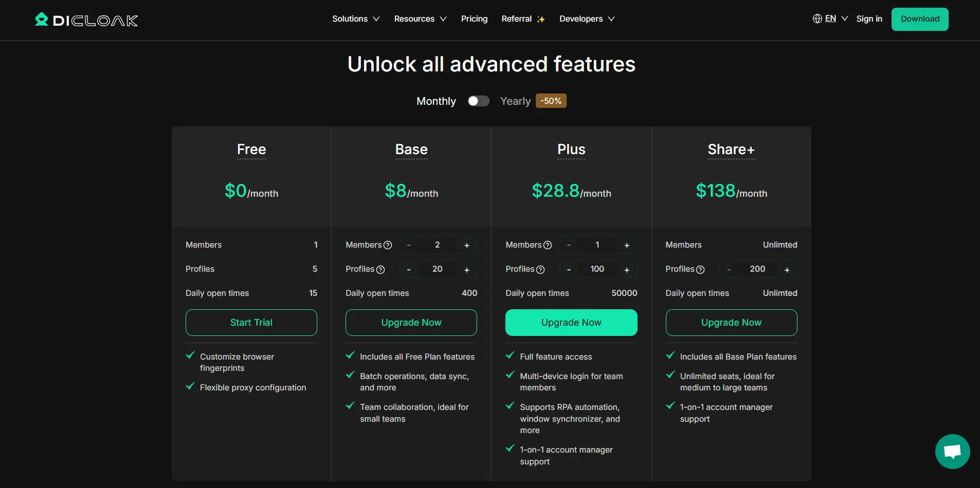Image resolution: width=980 pixels, height=488 pixels.
Task: Open the Referral menu item
Action: pos(522,19)
